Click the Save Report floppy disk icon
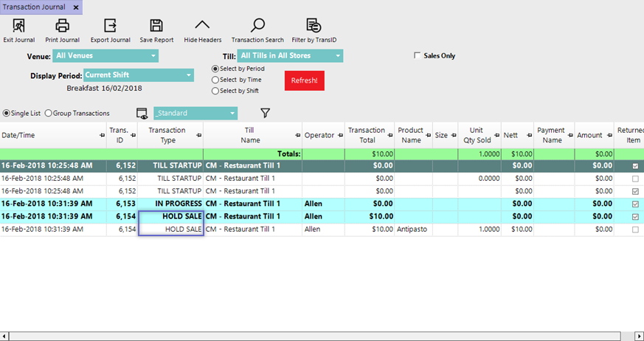The image size is (644, 341). pos(156,27)
